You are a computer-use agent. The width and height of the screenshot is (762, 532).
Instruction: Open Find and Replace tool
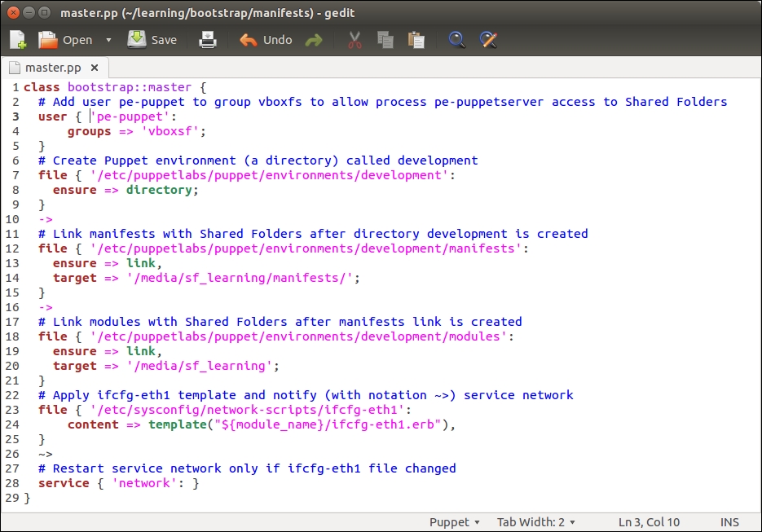pyautogui.click(x=488, y=40)
